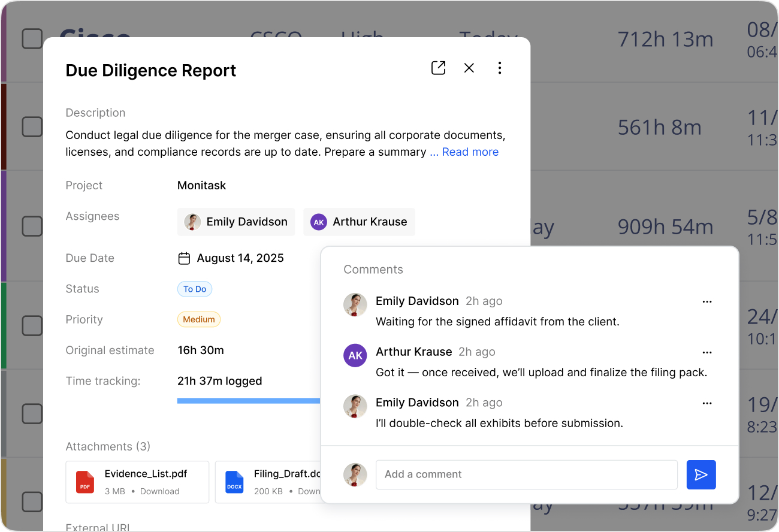Toggle the bottom-most row checkbox
779x532 pixels.
click(x=32, y=501)
